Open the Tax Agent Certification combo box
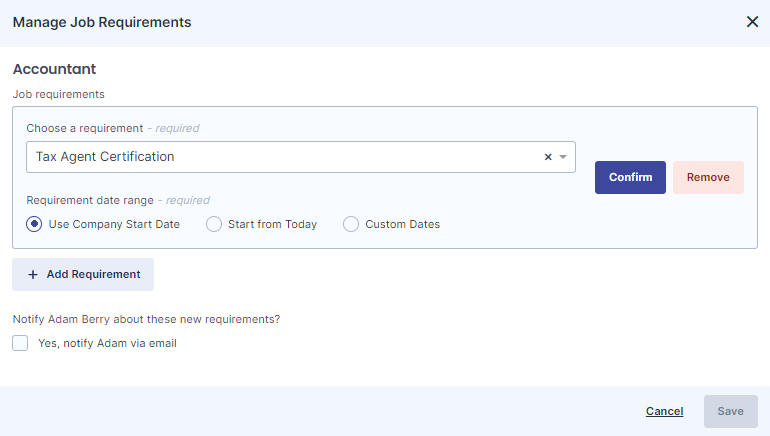The height and width of the screenshot is (436, 770). (x=301, y=157)
